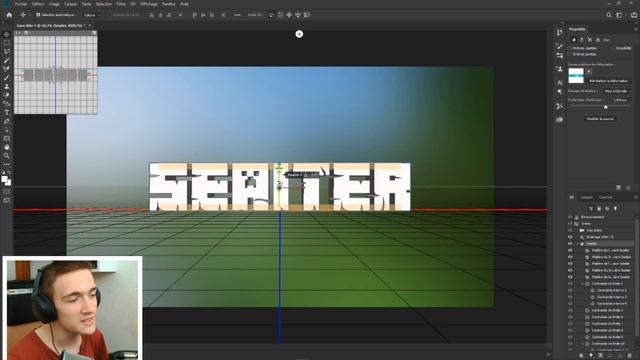The height and width of the screenshot is (360, 640).
Task: Open the Mise à l'échelle dropdown
Action: tap(617, 91)
